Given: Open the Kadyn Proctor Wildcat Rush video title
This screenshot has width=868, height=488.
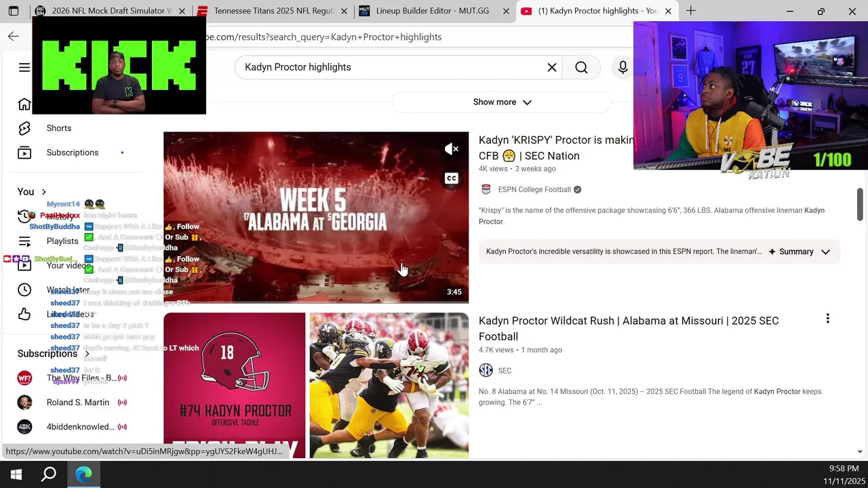Looking at the screenshot, I should [629, 329].
